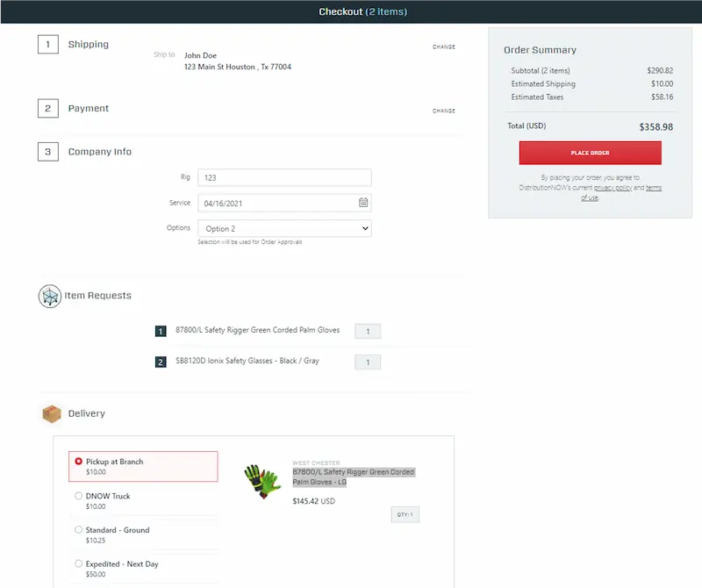Image resolution: width=702 pixels, height=588 pixels.
Task: Click CHANGE next to the Payment section
Action: tap(444, 111)
